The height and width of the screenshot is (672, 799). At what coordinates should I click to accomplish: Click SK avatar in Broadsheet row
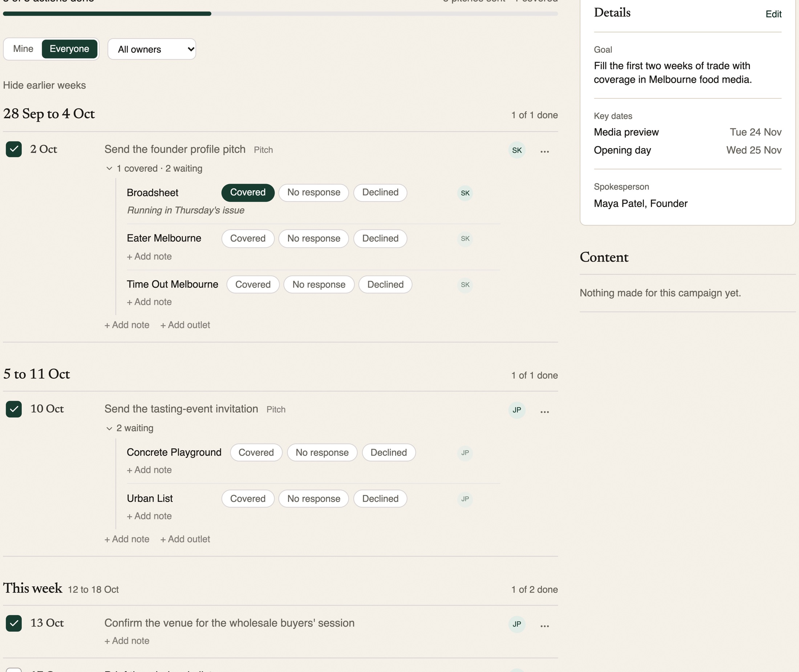tap(465, 193)
